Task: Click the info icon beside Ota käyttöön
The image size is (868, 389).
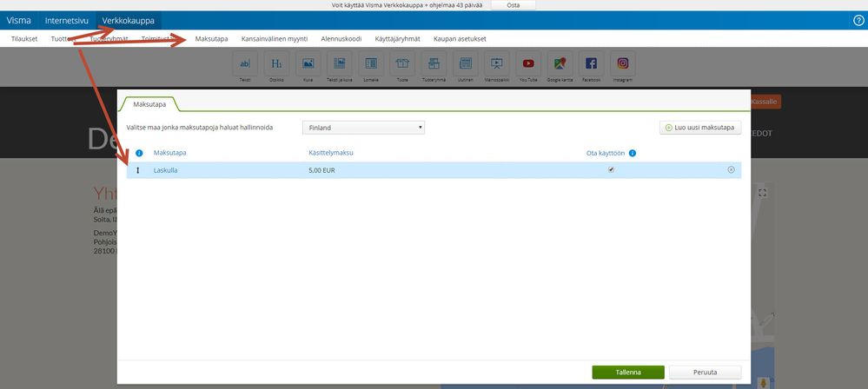Action: click(x=633, y=154)
